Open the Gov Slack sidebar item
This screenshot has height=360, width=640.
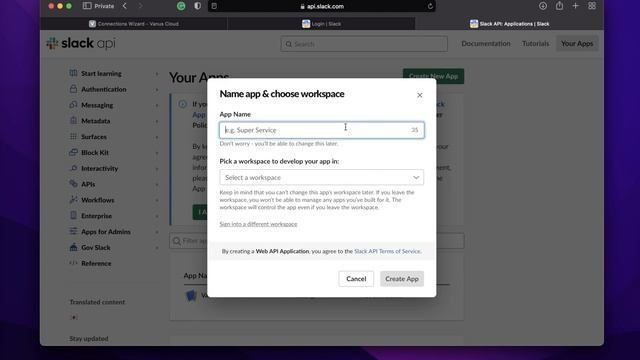tap(96, 248)
